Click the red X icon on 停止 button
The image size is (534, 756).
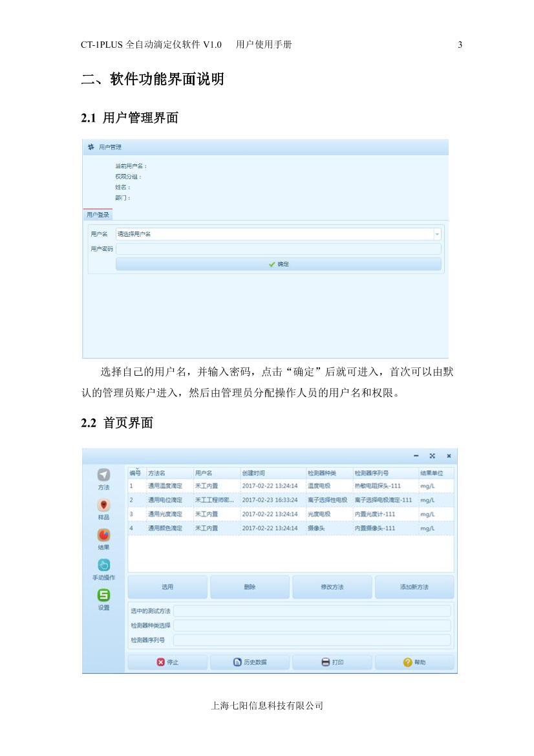tap(161, 662)
